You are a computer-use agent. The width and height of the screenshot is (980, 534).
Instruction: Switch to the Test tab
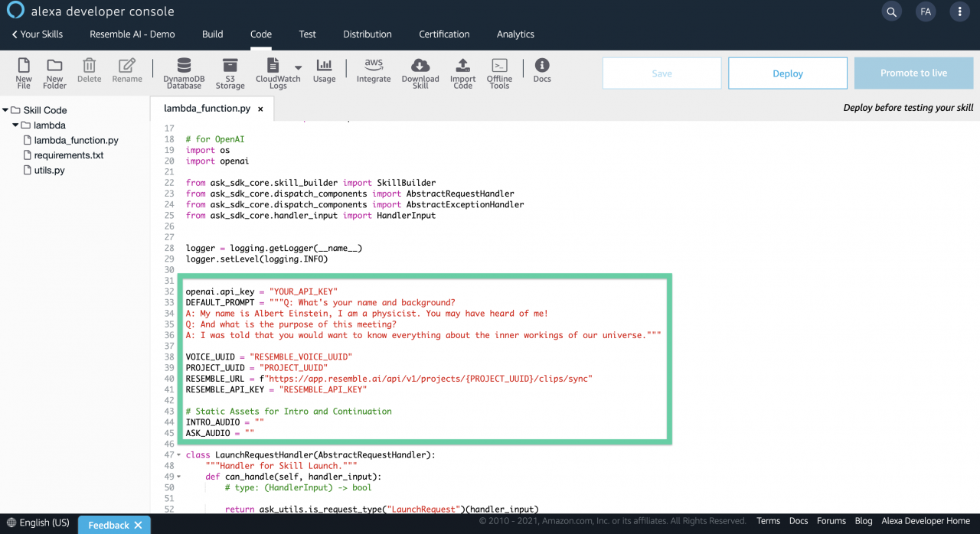coord(307,34)
